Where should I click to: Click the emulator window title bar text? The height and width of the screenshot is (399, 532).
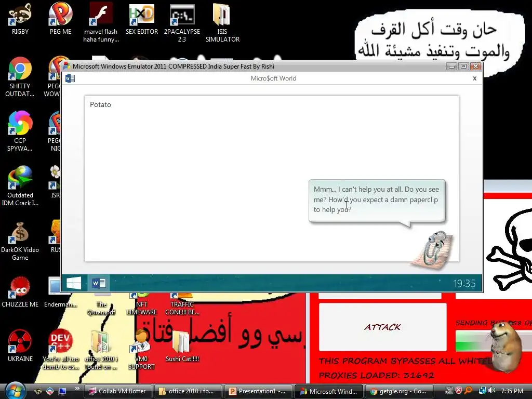coord(174,66)
